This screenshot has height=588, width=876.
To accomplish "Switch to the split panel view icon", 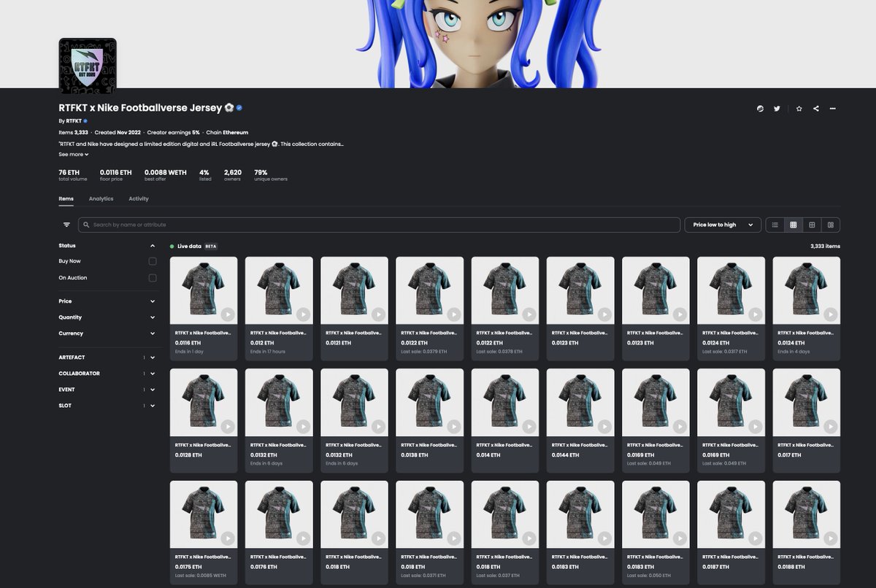I will pyautogui.click(x=831, y=225).
